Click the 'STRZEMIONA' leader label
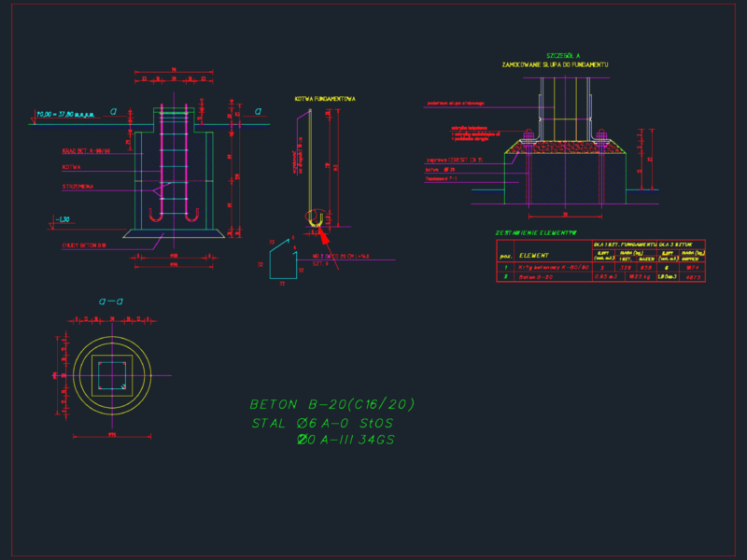Viewport: 747px width, 560px height. 78,187
